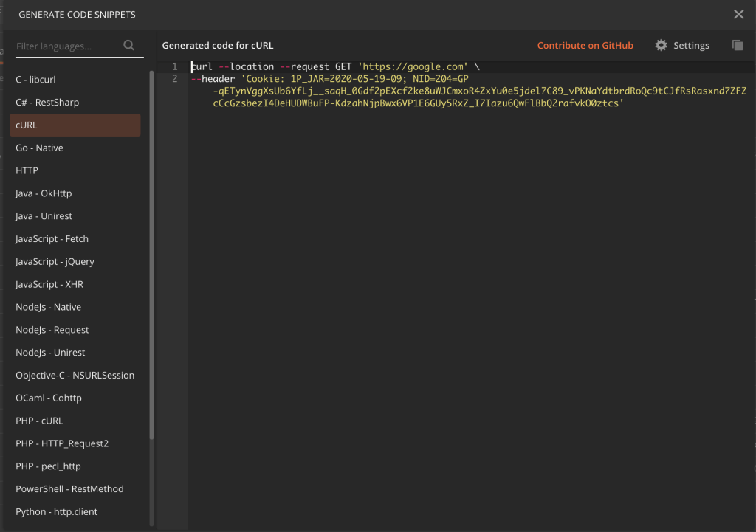Switch to Java - OkHttp
756x532 pixels.
point(44,193)
